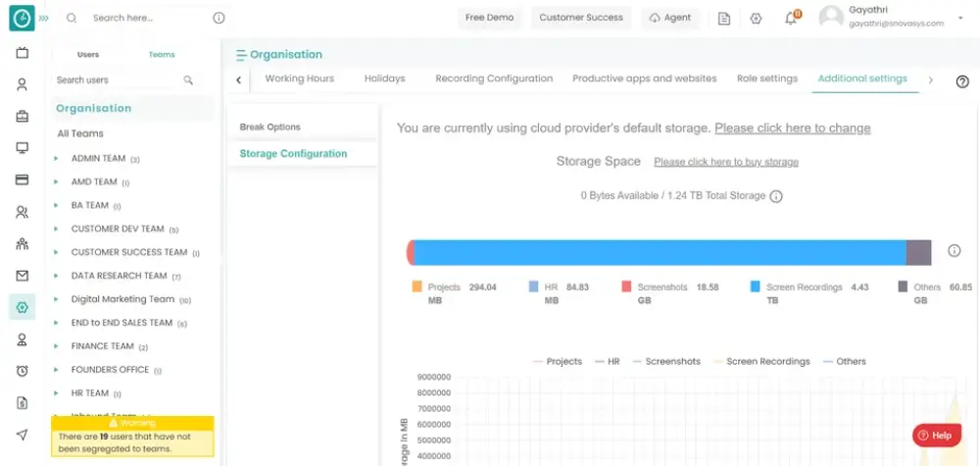This screenshot has height=466, width=980.
Task: Click the blue Screen Recordings storage bar
Action: coord(660,252)
